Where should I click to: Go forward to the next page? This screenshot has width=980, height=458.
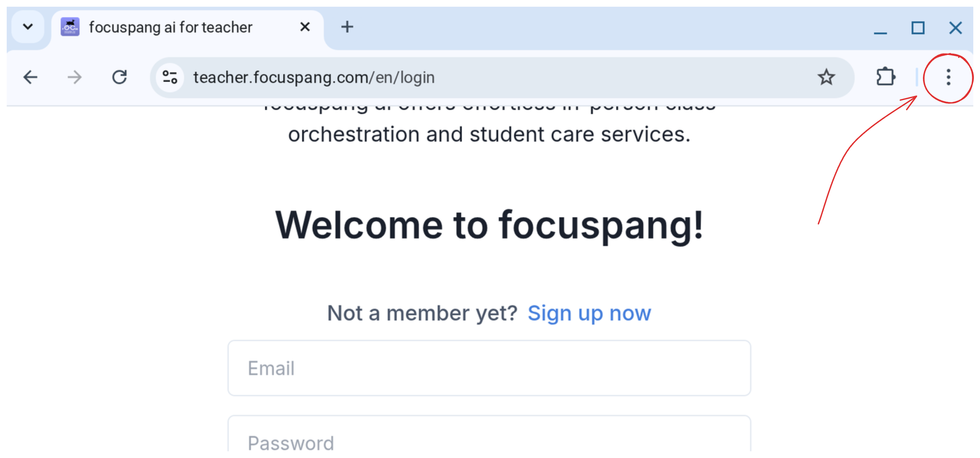pos(75,77)
